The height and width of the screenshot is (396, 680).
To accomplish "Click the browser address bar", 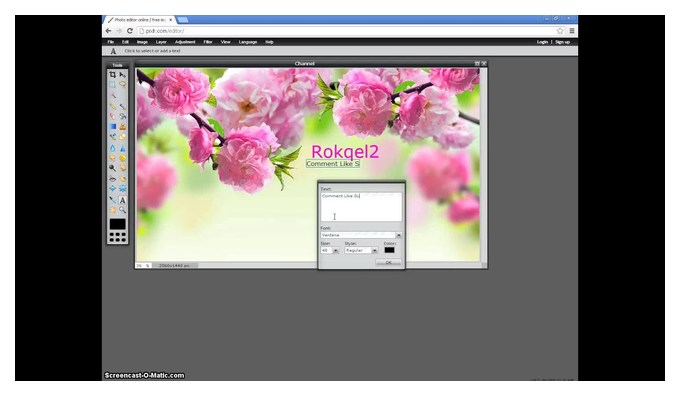I will 347,31.
